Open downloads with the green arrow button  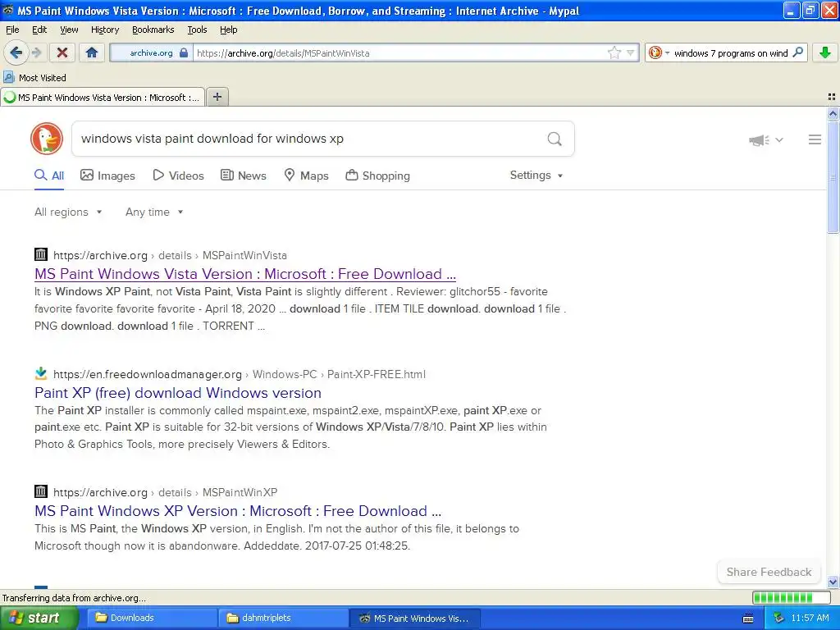[825, 52]
